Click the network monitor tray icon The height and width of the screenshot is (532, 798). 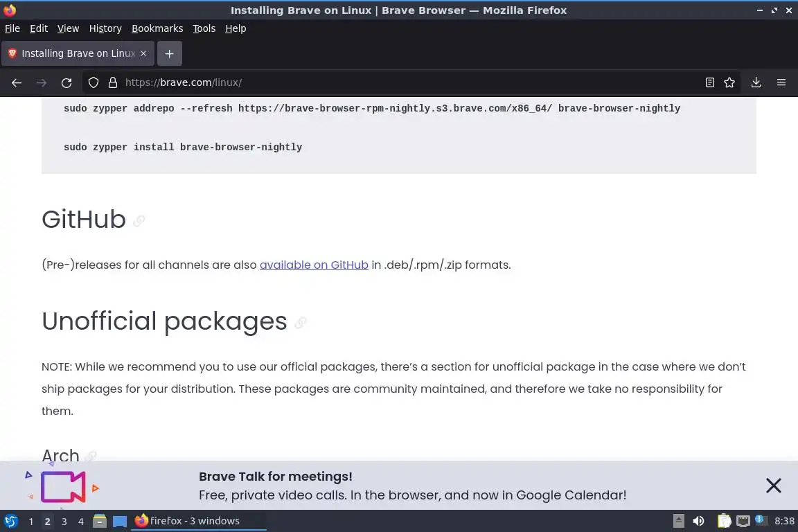(x=743, y=521)
